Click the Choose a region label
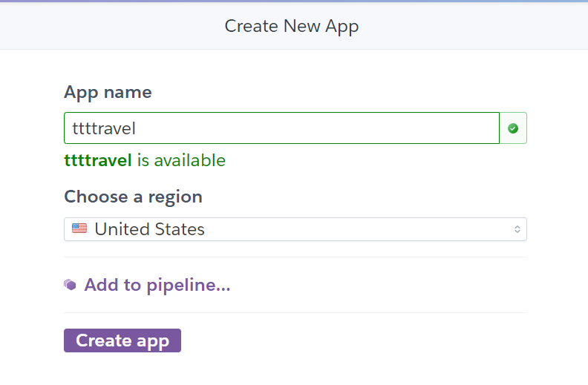588x385 pixels. coord(133,197)
